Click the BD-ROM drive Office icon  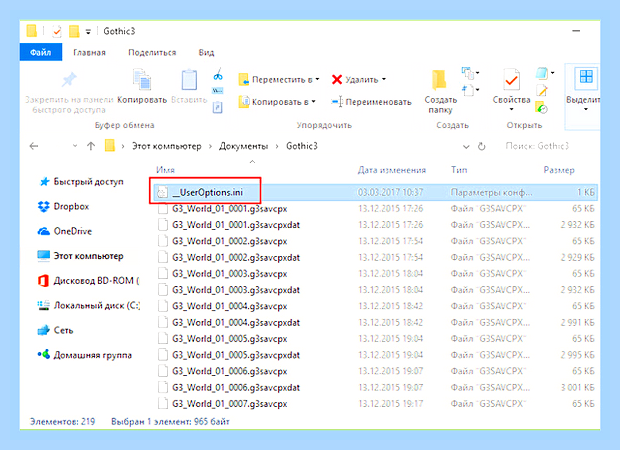(43, 281)
